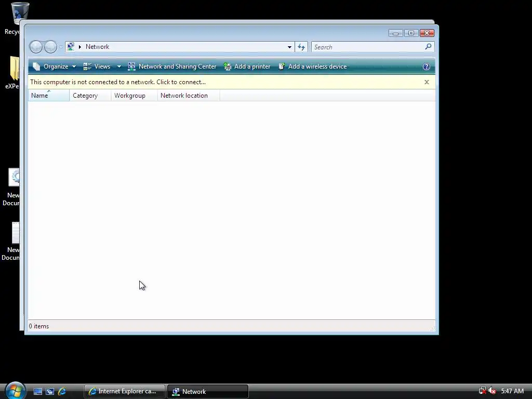Image resolution: width=532 pixels, height=399 pixels.
Task: Click the Forward navigation arrow
Action: 50,47
